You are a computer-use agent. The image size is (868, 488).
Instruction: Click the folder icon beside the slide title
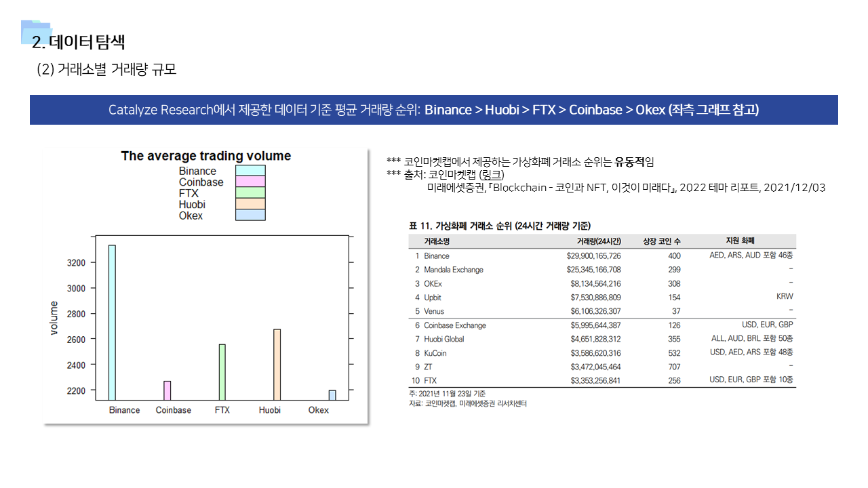[x=37, y=32]
